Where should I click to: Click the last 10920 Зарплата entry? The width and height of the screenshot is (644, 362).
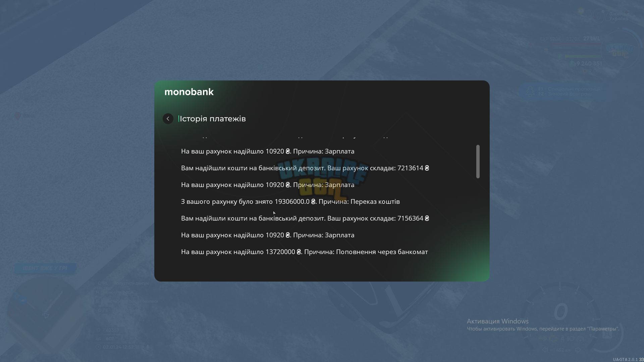(x=268, y=235)
